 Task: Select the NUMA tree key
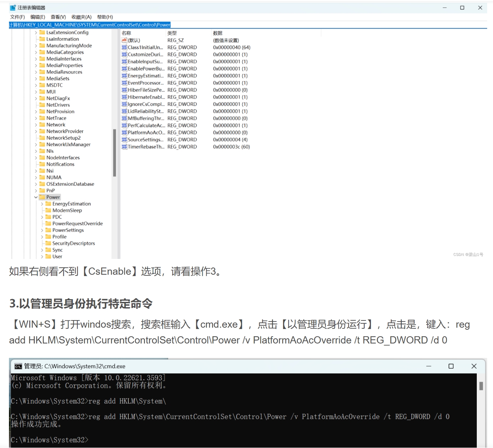coord(54,177)
